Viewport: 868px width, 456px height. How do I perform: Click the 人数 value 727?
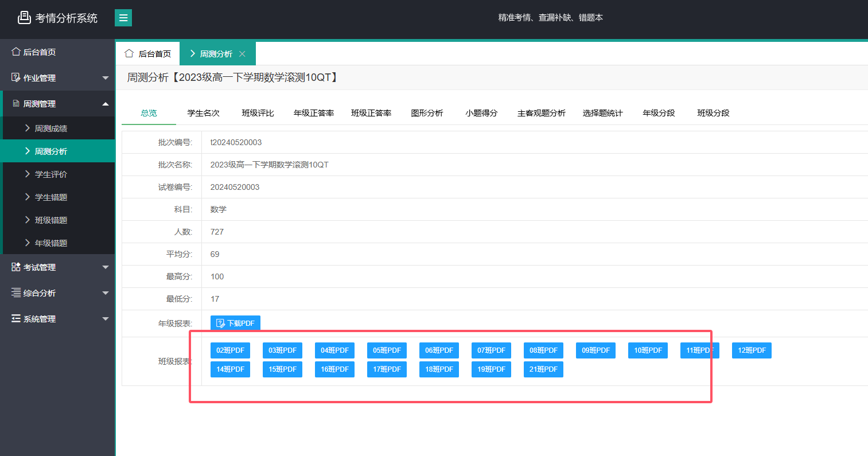coord(217,232)
